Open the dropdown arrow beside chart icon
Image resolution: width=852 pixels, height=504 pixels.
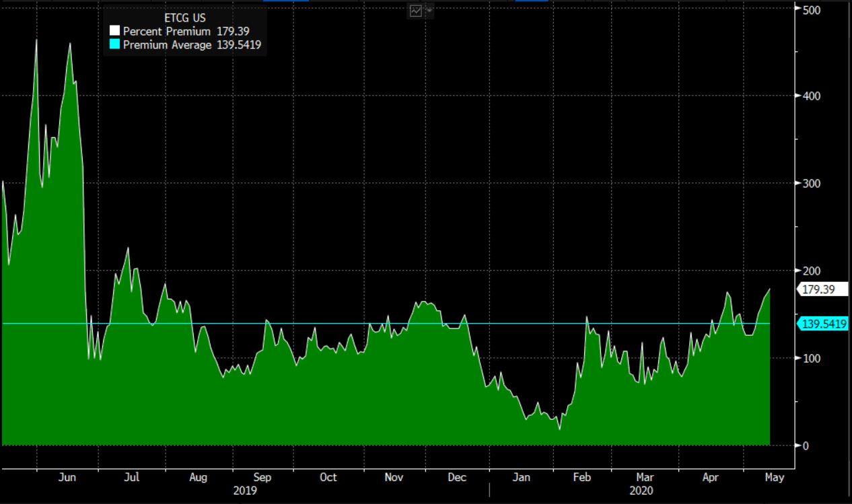click(429, 11)
